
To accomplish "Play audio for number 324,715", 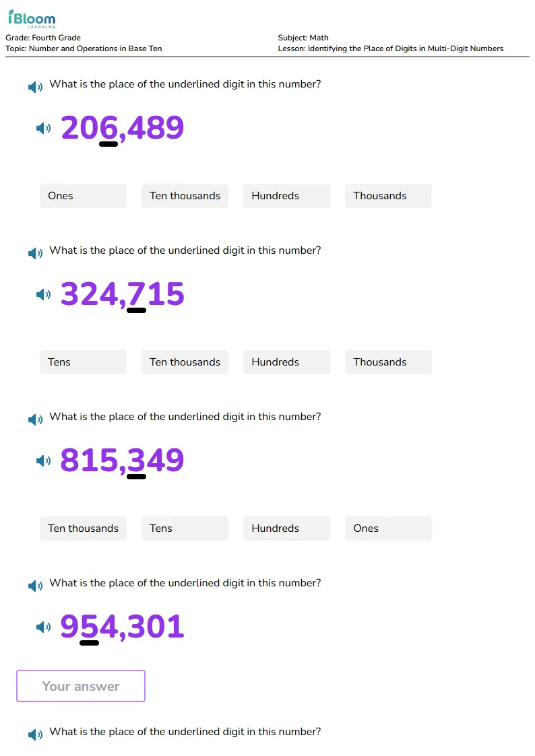I will pyautogui.click(x=43, y=294).
